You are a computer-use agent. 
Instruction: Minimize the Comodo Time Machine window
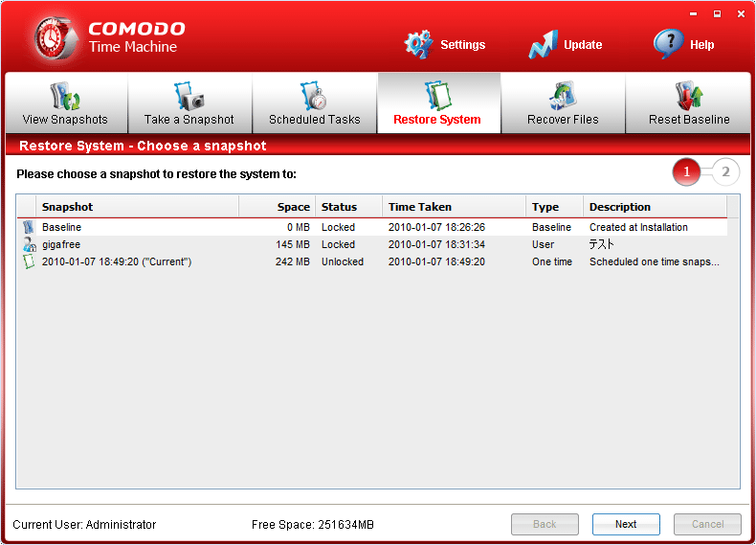point(694,13)
